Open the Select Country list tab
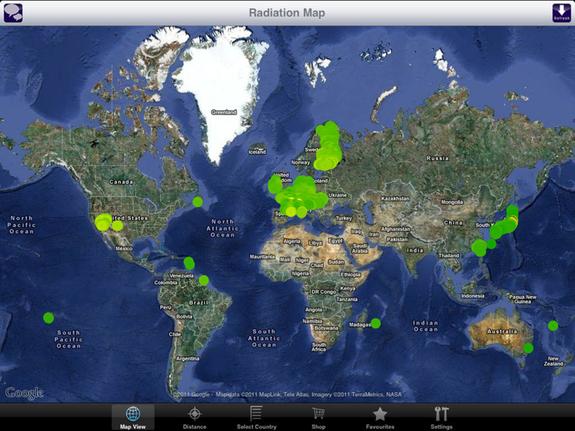 (x=256, y=417)
